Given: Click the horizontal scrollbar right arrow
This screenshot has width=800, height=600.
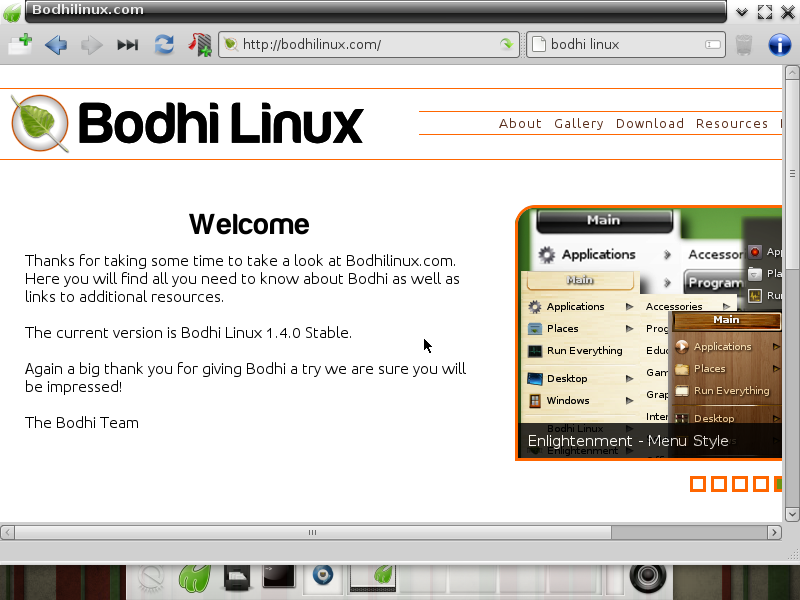Looking at the screenshot, I should point(774,533).
